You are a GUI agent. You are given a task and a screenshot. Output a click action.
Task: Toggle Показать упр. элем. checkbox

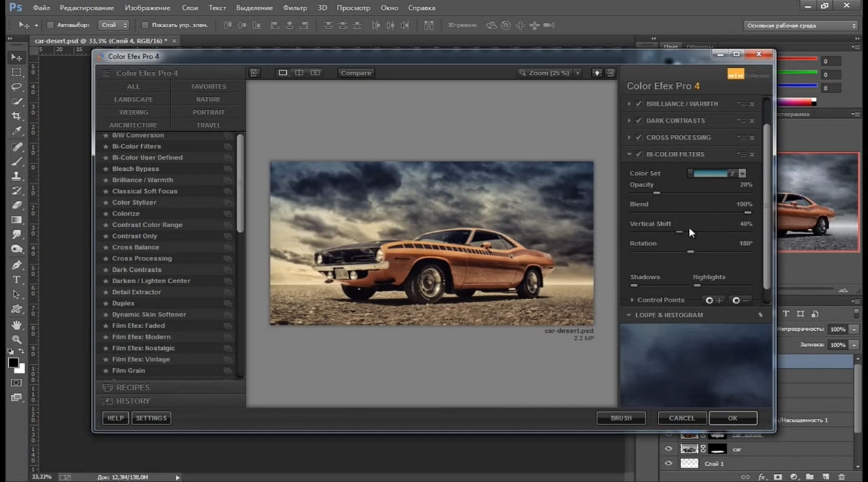(145, 25)
